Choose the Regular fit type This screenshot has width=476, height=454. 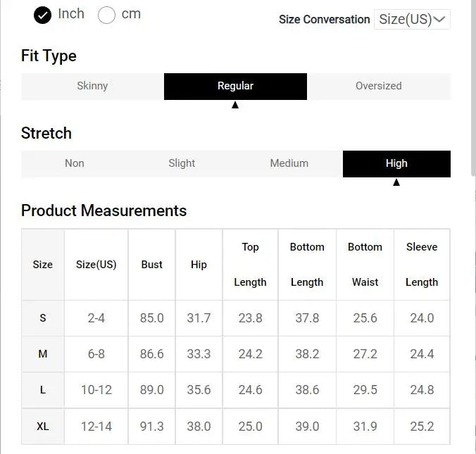pos(235,86)
